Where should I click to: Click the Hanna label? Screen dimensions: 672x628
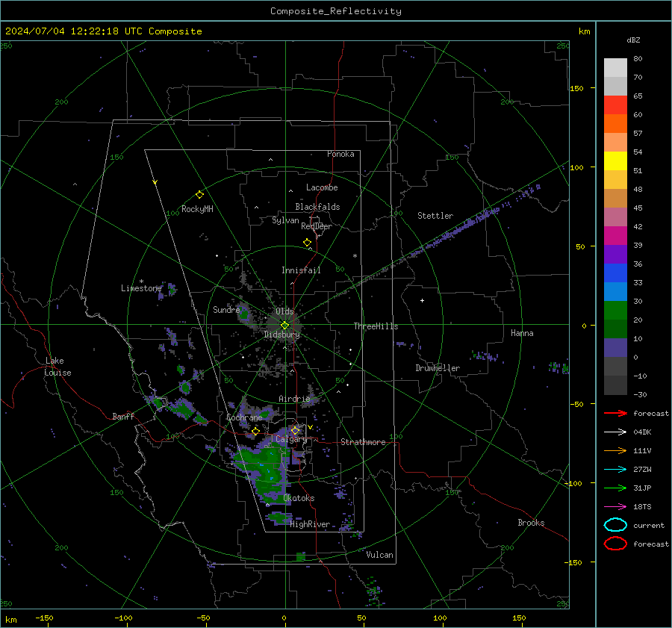point(522,333)
